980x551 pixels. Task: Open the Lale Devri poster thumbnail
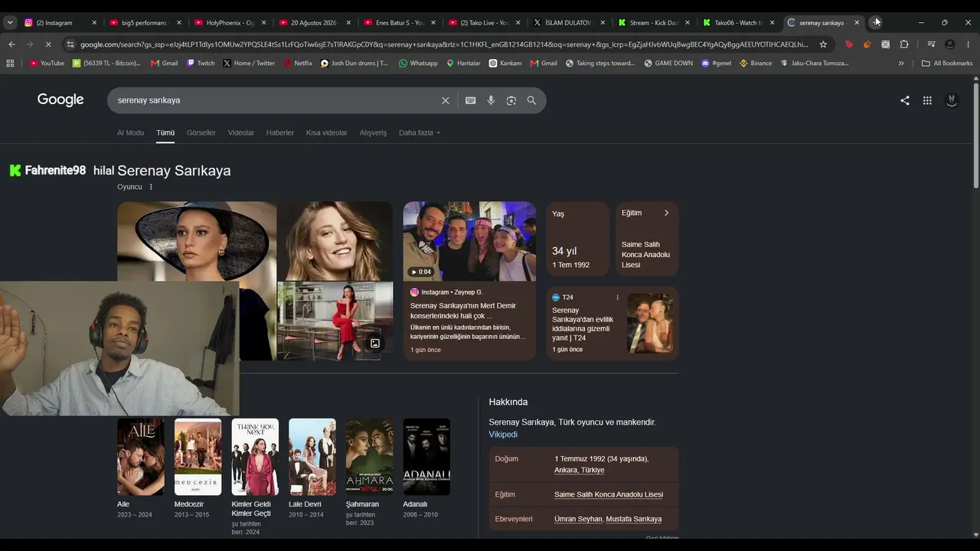(x=312, y=457)
